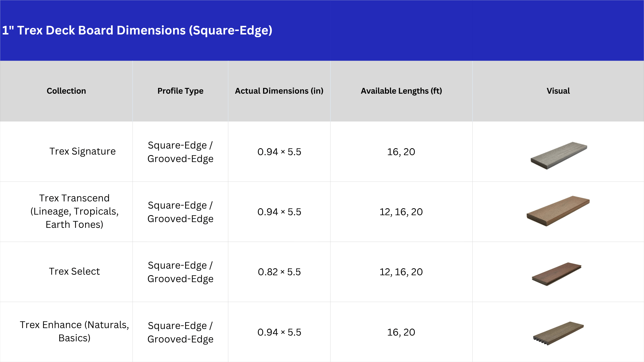The image size is (644, 362).
Task: Click the Trex Signature 0.94 × 5.5 dimensions
Action: [x=279, y=152]
